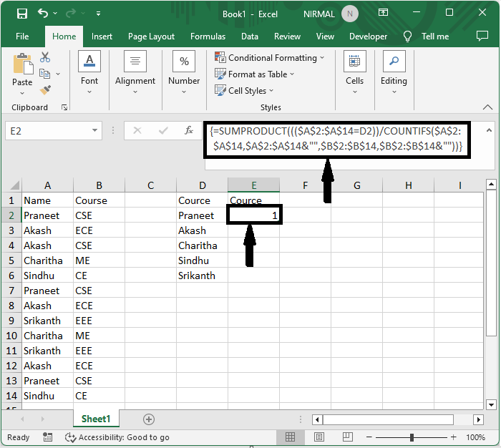Open the Name Box dropdown arrow
501x448 pixels.
tap(94, 130)
